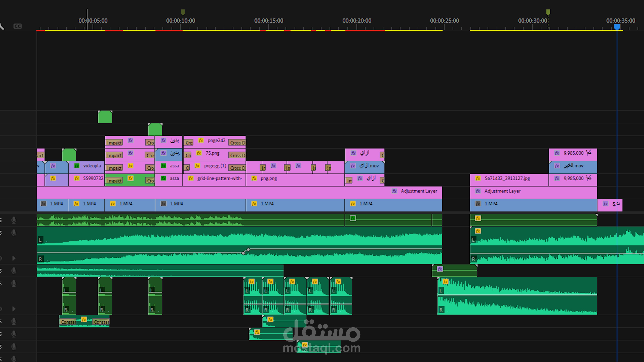
Task: Click next-keyframe arrow on large music track
Action: 14,258
